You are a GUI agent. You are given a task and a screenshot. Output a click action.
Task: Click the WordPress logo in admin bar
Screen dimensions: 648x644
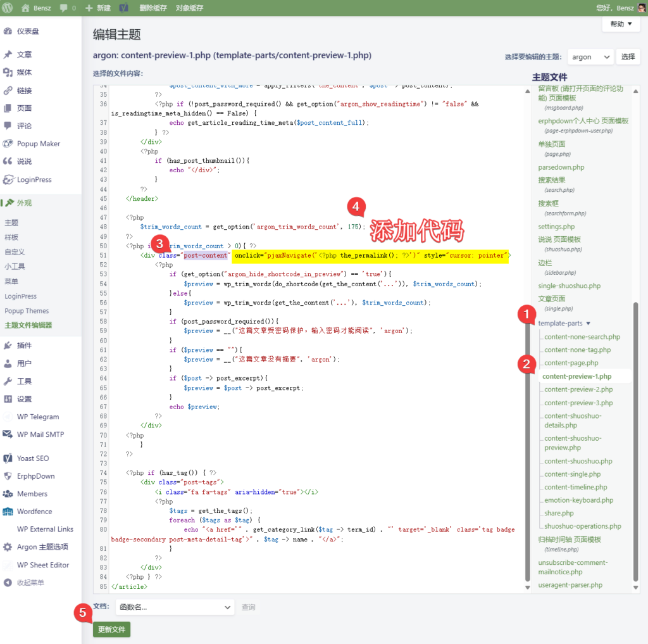pyautogui.click(x=8, y=8)
